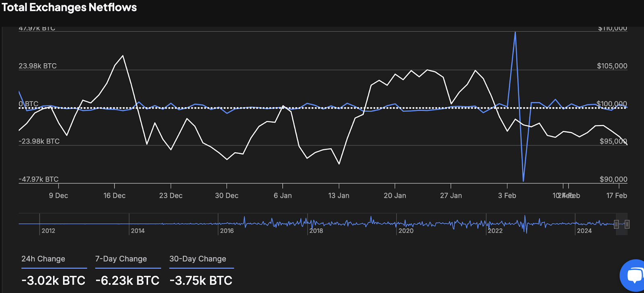Screen dimensions: 644x293
Task: Click the 16 Dec axis label
Action: click(x=114, y=196)
